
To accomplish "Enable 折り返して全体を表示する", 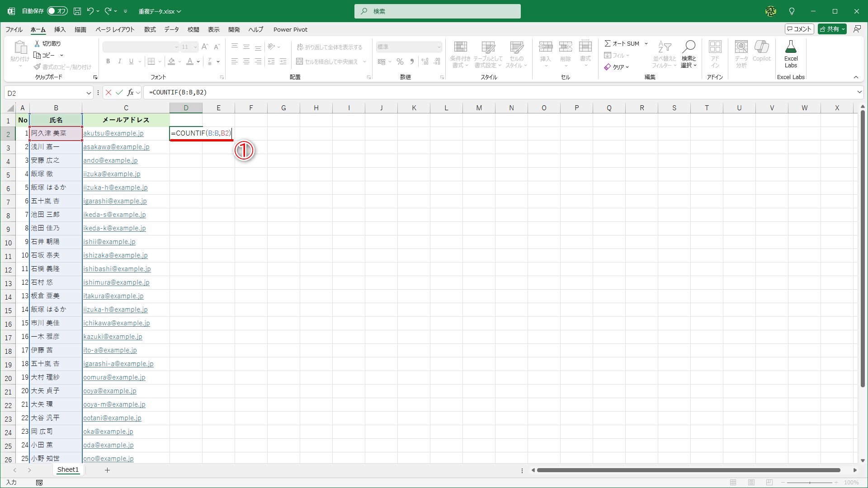I will pyautogui.click(x=330, y=47).
